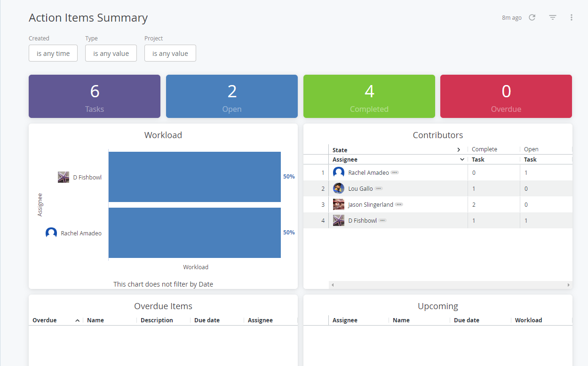Click the Workload header in Upcoming table
588x366 pixels.
528,320
